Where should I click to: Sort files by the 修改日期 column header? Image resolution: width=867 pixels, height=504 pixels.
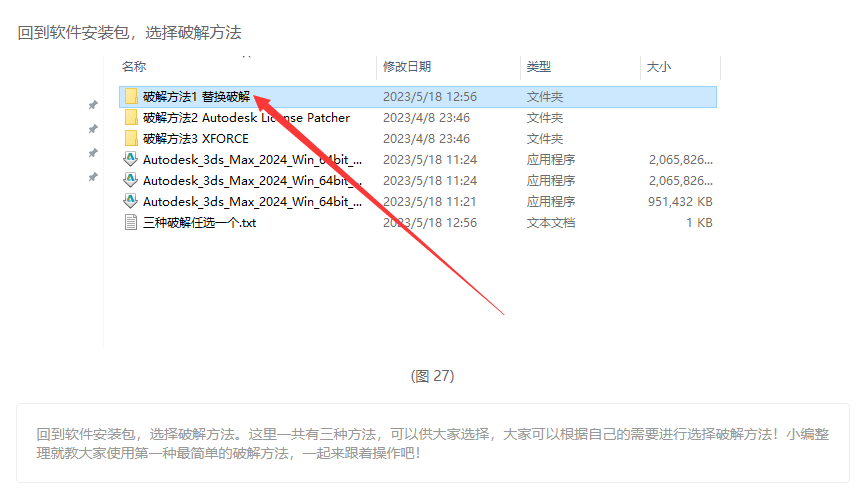(x=407, y=67)
